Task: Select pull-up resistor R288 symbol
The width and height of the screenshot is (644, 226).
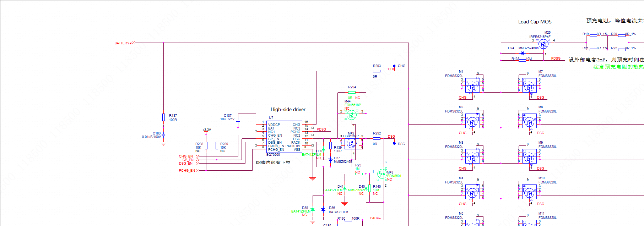Action: click(206, 146)
